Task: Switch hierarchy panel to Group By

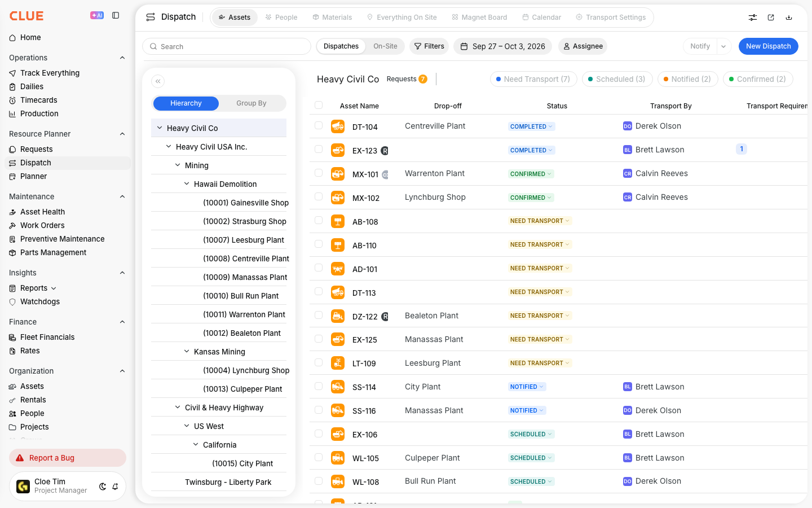Action: point(251,103)
